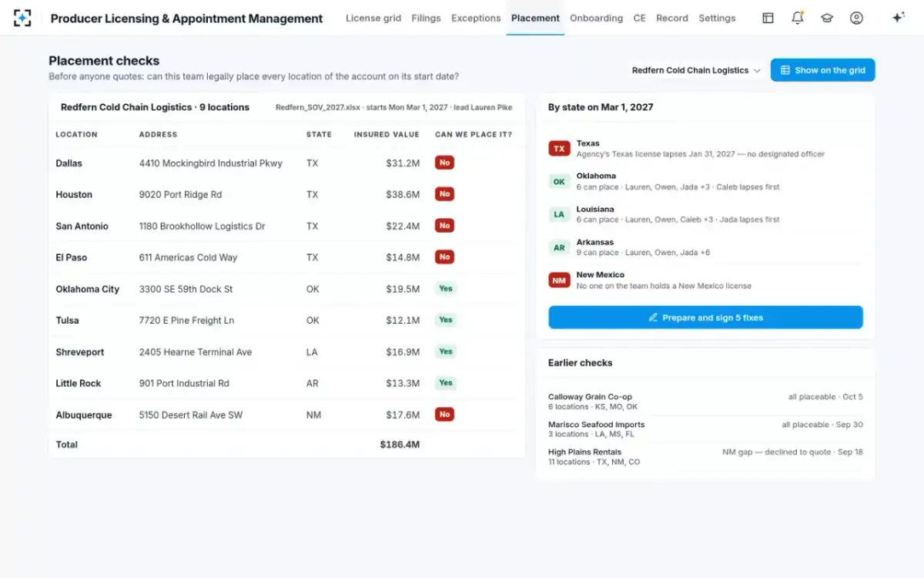Open the graduation cap training icon

[x=827, y=18]
